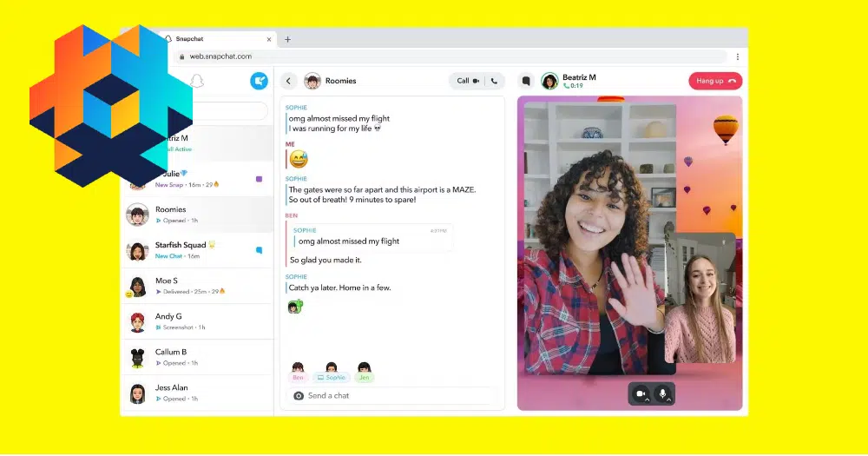Expand camera options caret in call controls
Viewport: 868px width, 456px height.
(x=648, y=399)
